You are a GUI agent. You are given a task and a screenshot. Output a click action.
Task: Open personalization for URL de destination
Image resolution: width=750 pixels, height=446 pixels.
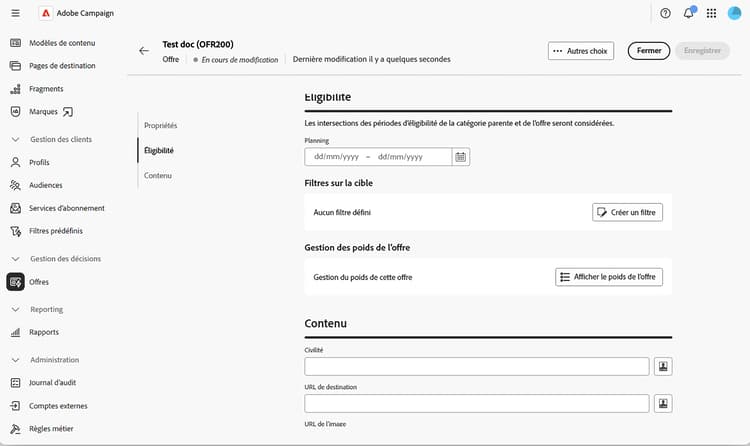pos(663,403)
